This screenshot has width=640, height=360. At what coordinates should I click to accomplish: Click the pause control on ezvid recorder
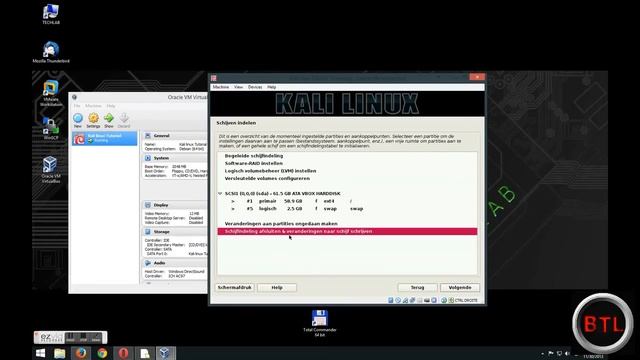tap(70, 338)
